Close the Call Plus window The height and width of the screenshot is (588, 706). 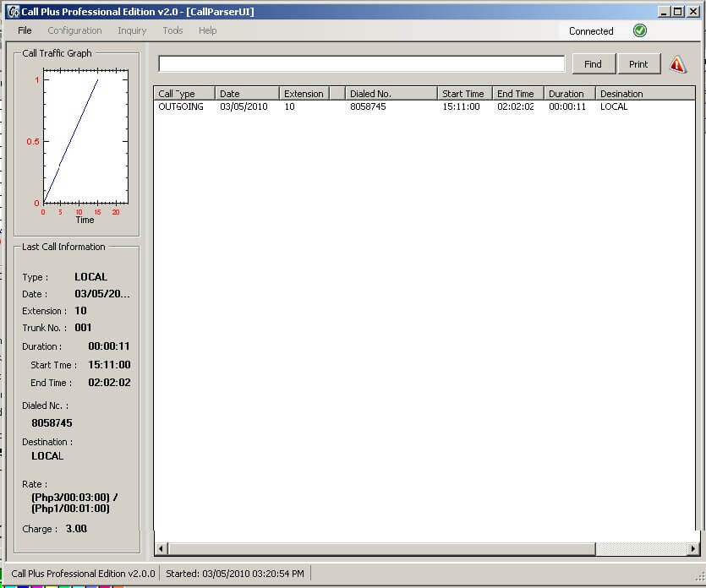click(x=693, y=12)
